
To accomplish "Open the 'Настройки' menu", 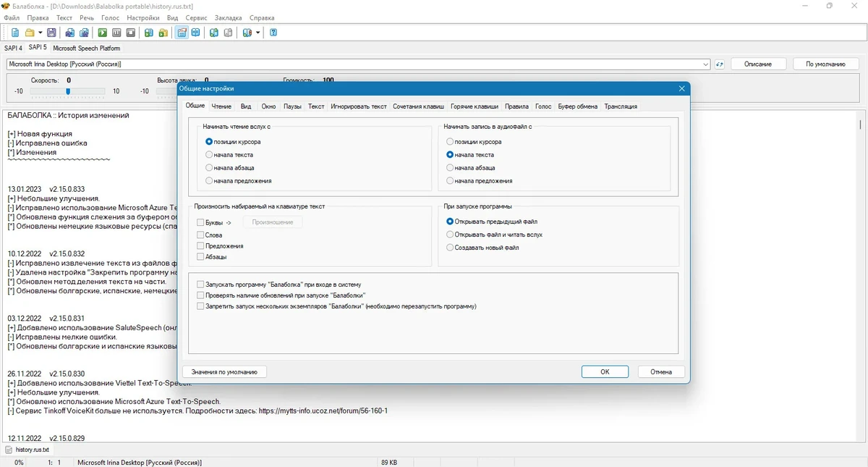I will click(x=142, y=17).
